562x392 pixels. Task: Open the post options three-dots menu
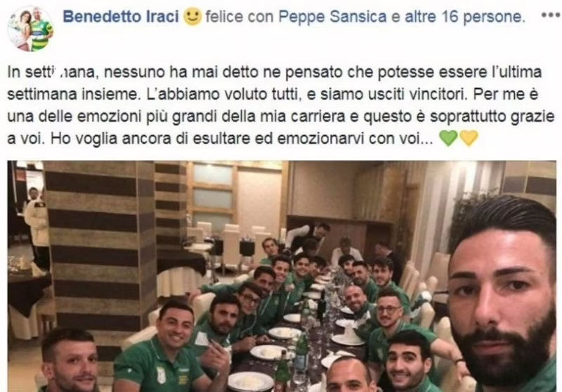[551, 16]
